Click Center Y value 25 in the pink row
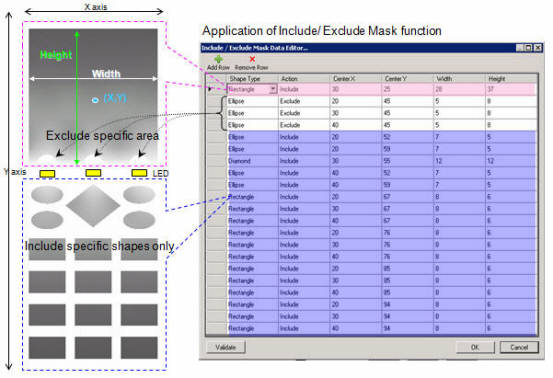Image resolution: width=553 pixels, height=378 pixels. [407, 89]
